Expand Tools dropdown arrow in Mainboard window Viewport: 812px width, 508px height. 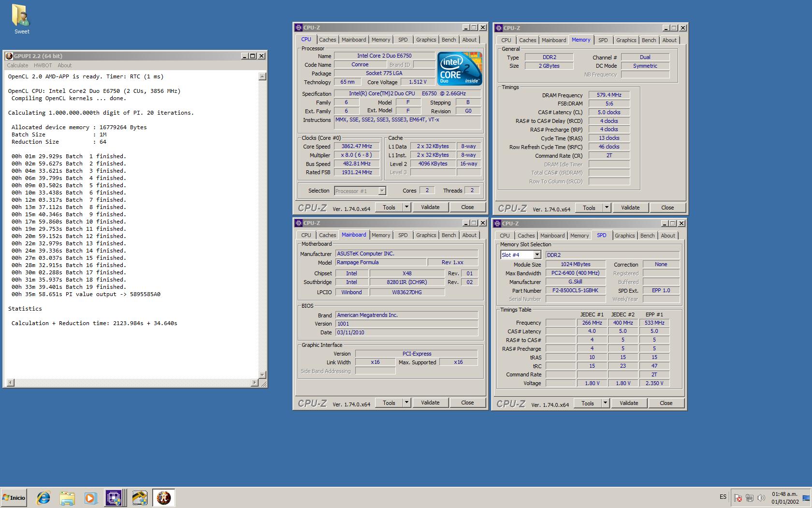pos(406,403)
